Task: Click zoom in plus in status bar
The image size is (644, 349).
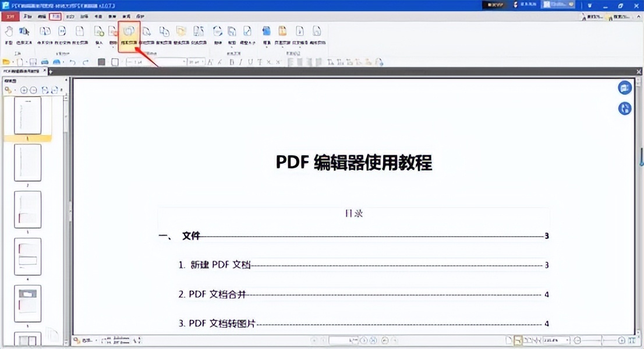Action: pos(621,340)
